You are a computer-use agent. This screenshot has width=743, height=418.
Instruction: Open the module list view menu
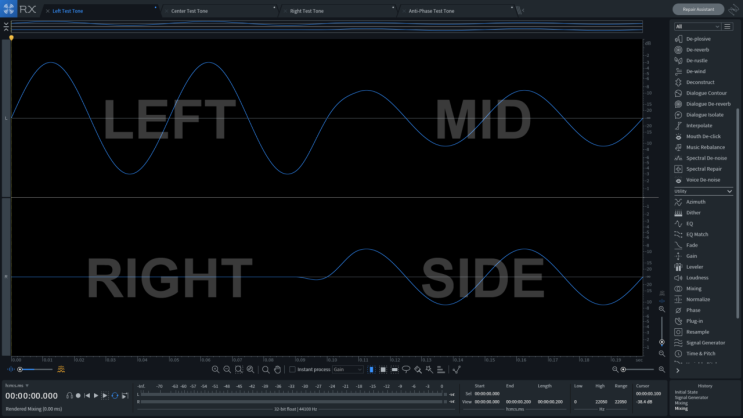(x=728, y=27)
